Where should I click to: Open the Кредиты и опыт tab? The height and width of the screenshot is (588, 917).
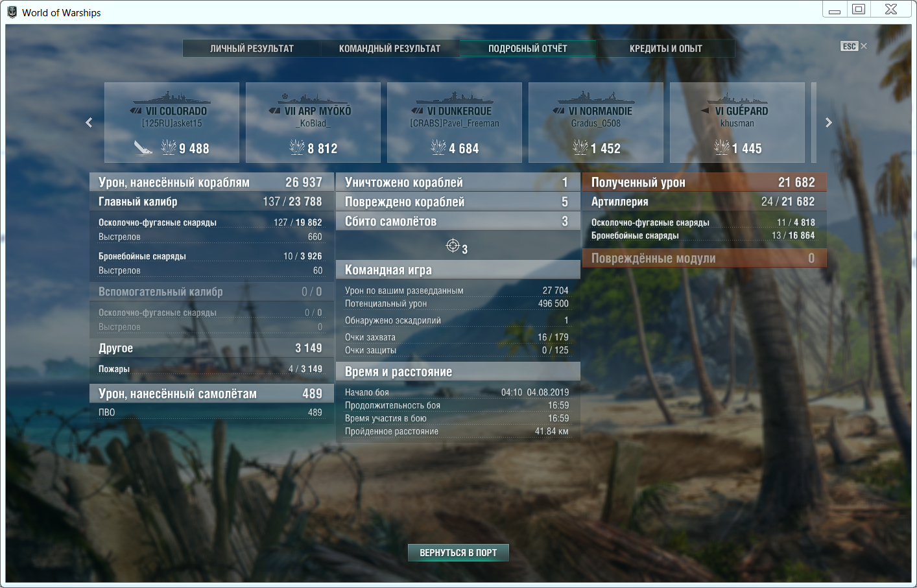pos(666,49)
